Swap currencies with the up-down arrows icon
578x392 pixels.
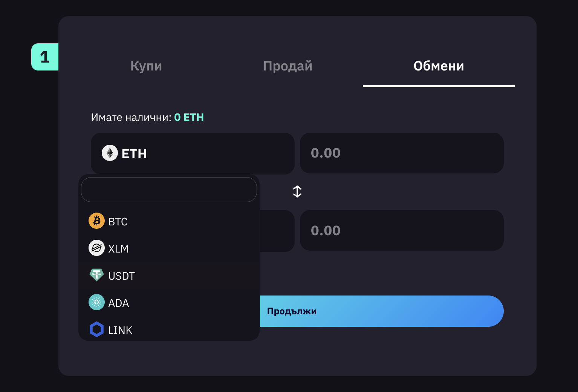[297, 191]
